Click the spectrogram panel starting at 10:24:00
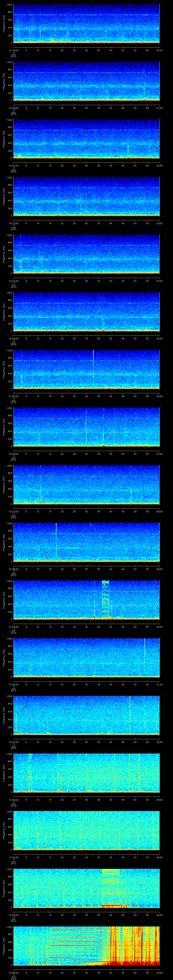 click(86, 312)
